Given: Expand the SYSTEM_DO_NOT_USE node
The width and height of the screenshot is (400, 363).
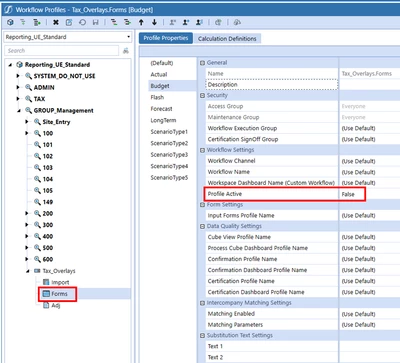Looking at the screenshot, I should point(18,76).
